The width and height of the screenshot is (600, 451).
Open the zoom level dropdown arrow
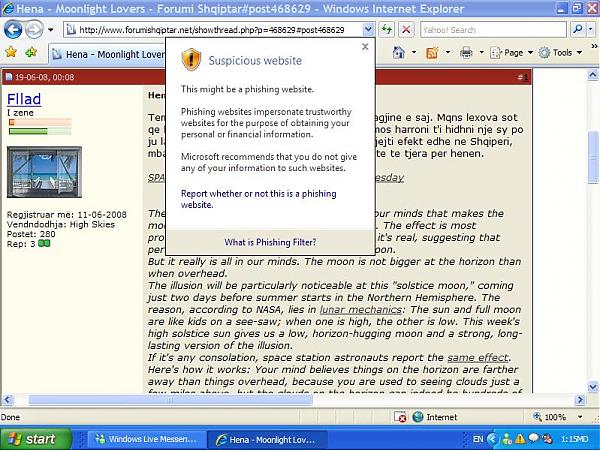click(580, 417)
